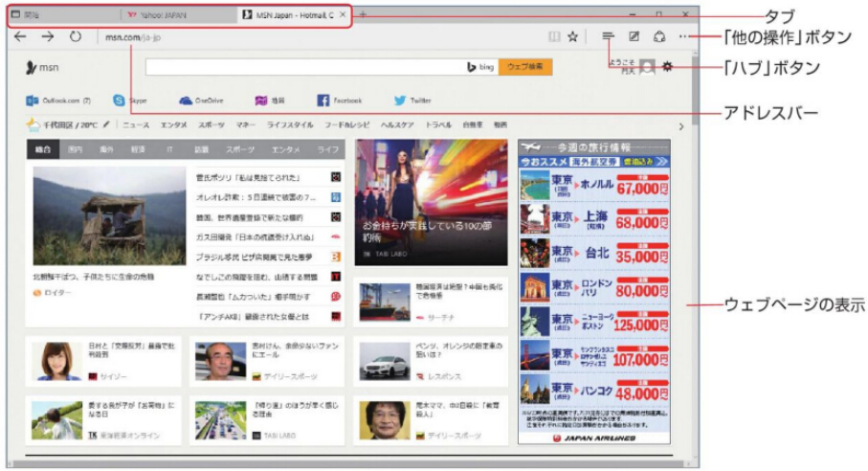The height and width of the screenshot is (471, 868).
Task: Open Outlook.com shortcut
Action: point(58,101)
